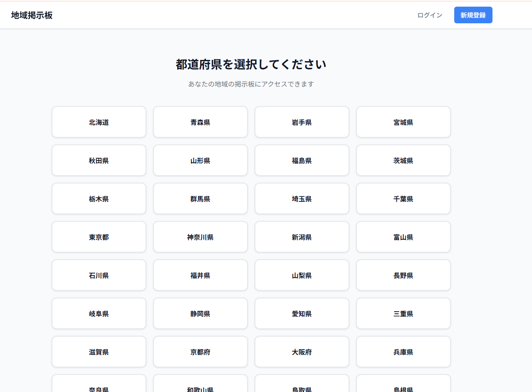
Task: Choose the 埼玉県 prefecture
Action: coord(302,198)
